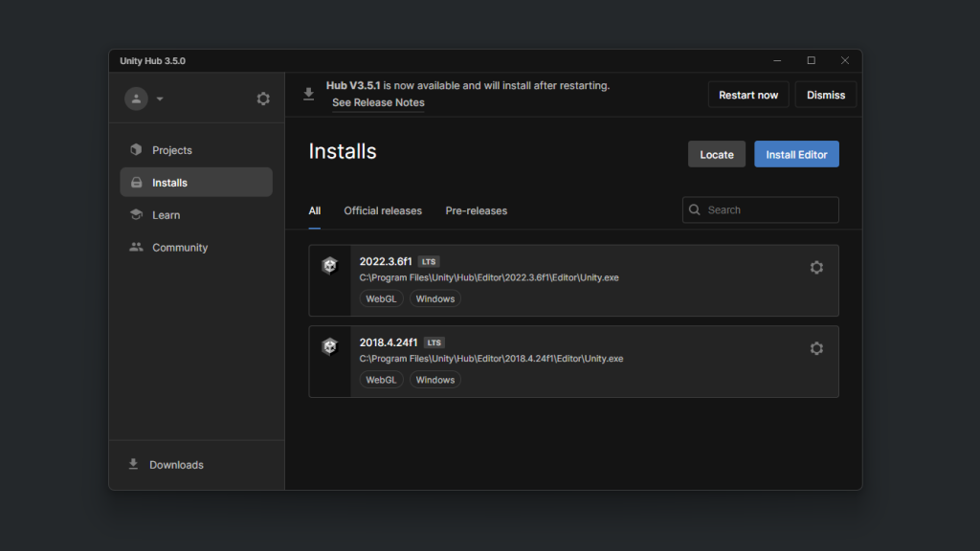Click the download icon beside the update banner
This screenshot has width=980, height=551.
[x=308, y=94]
